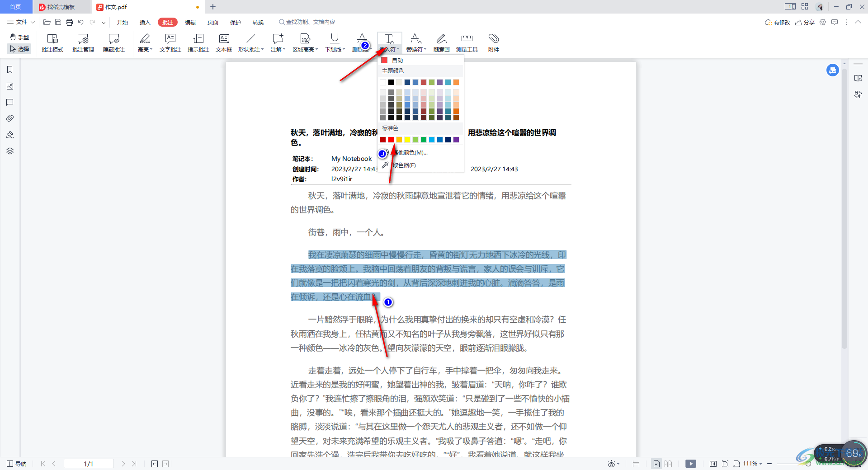Viewport: 868px width, 470px height.
Task: Add a sticky Note (注解)
Action: (x=278, y=39)
